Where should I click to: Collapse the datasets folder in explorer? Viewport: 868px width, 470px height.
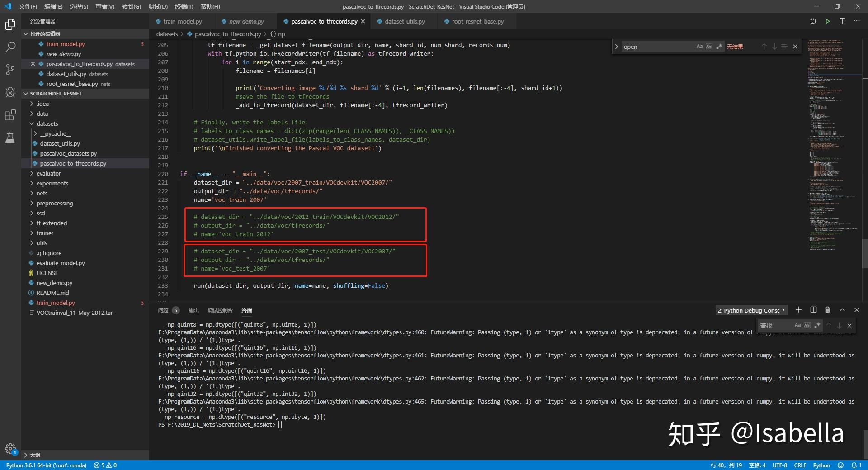[x=47, y=123]
